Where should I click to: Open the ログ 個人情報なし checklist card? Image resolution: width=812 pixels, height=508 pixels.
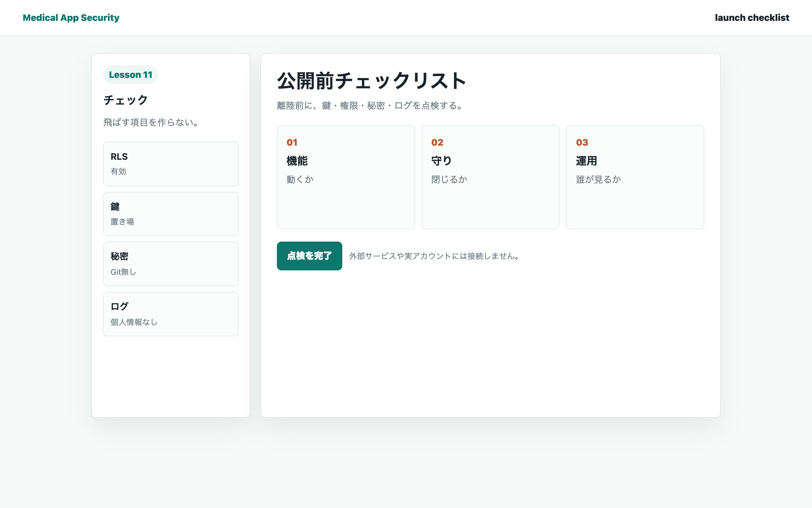[171, 314]
